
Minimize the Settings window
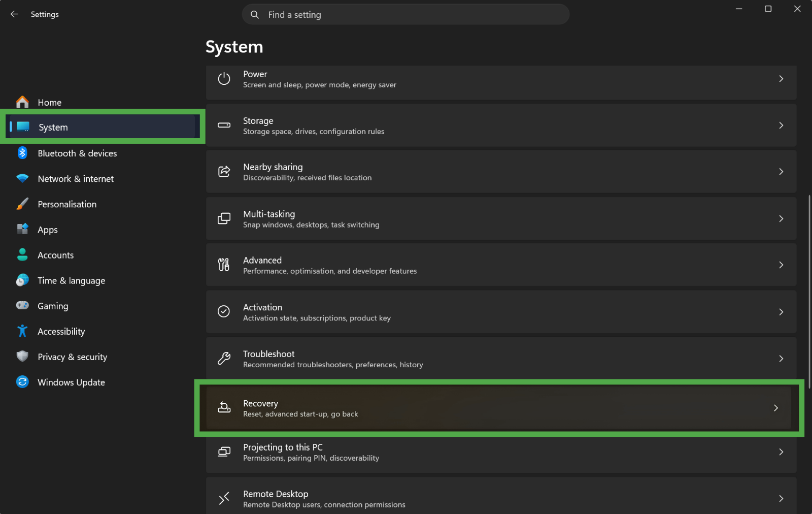[x=739, y=9]
